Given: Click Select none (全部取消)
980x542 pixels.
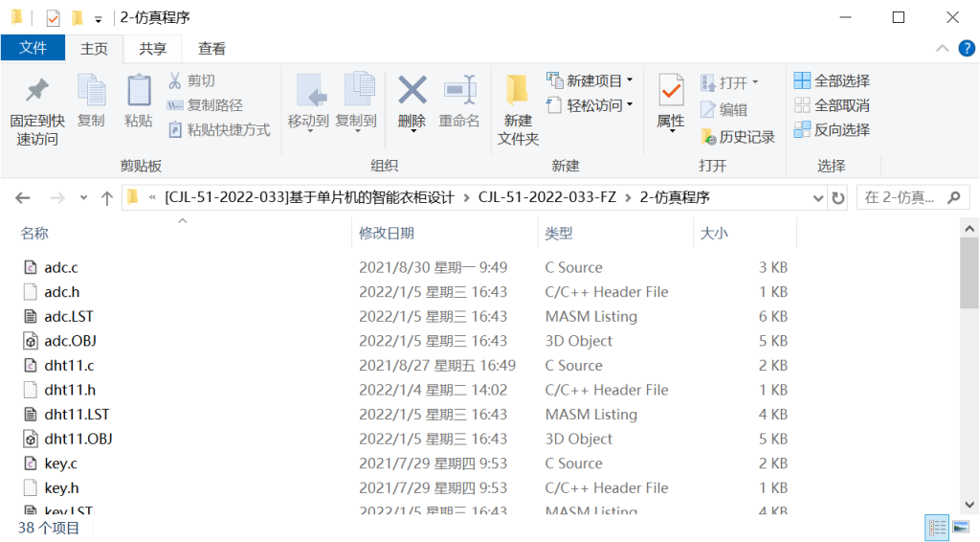Looking at the screenshot, I should [832, 105].
